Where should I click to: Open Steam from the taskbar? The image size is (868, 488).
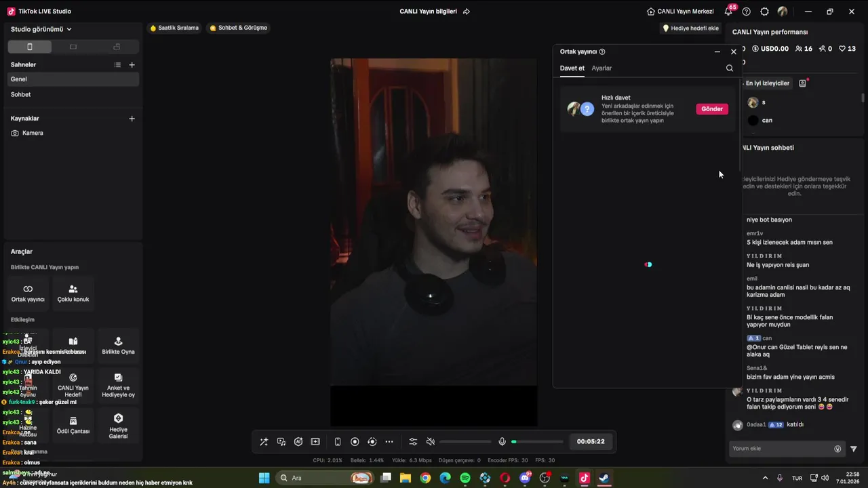(604, 478)
